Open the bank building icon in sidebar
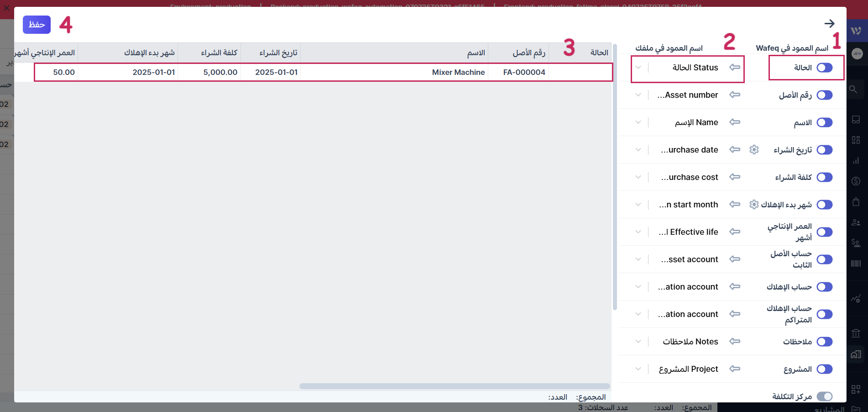 856,333
